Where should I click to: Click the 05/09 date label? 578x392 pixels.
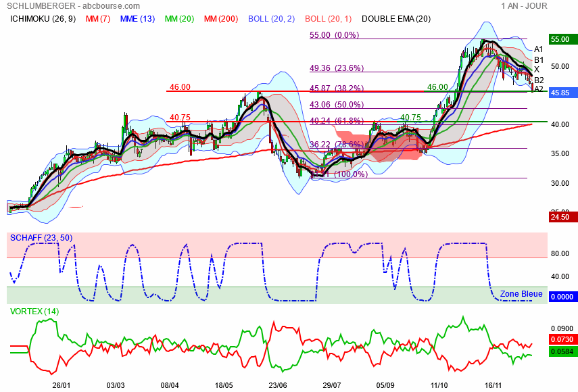coord(385,386)
